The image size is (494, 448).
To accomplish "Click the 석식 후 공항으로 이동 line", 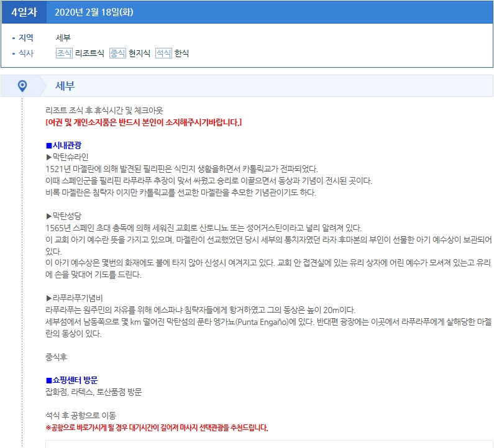I will click(81, 415).
